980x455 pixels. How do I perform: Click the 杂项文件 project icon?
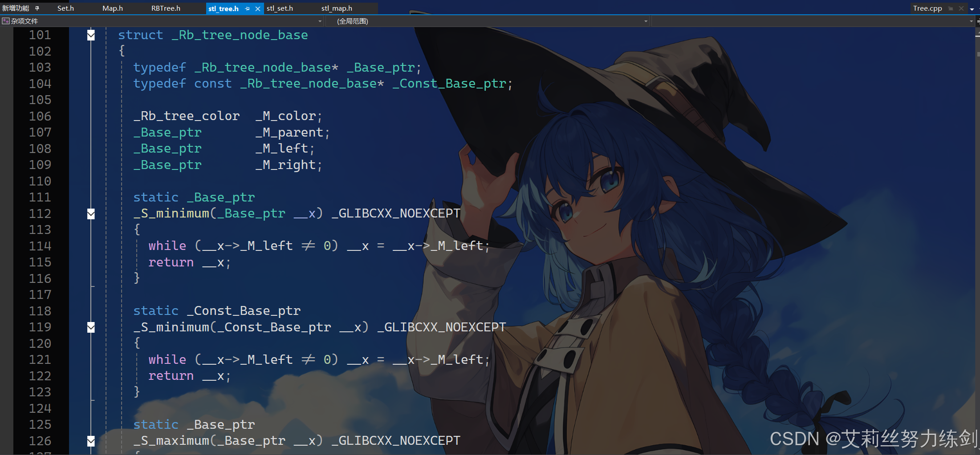click(x=6, y=21)
